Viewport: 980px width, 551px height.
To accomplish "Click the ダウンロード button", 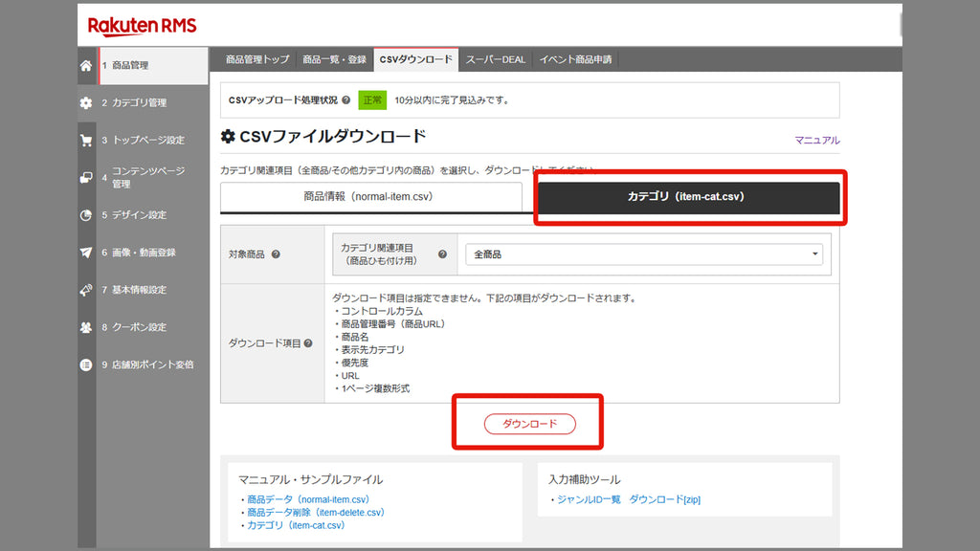I will pos(530,424).
